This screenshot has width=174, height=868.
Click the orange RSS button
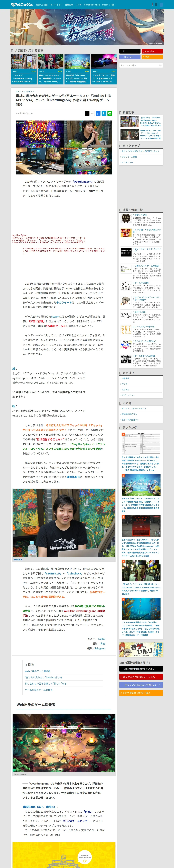click(x=152, y=57)
